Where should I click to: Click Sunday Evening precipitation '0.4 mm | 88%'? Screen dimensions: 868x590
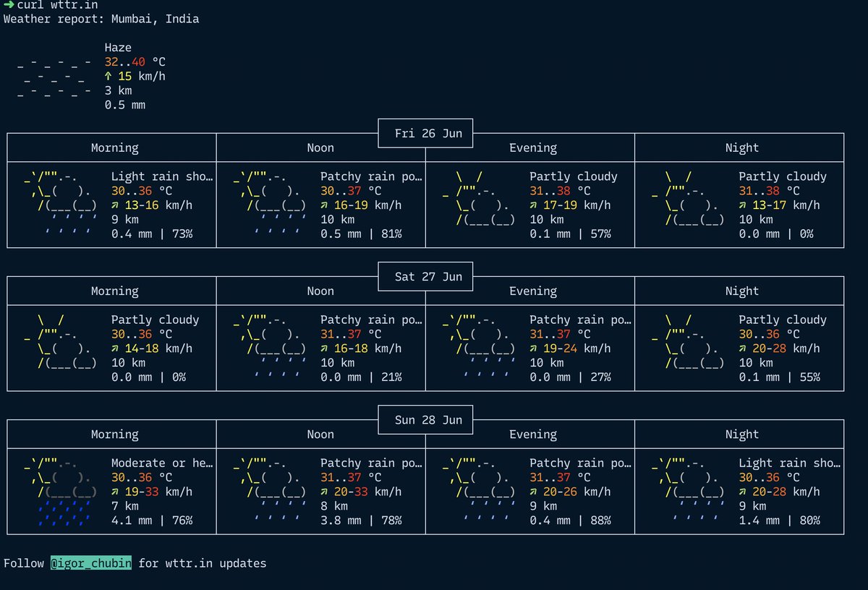570,520
